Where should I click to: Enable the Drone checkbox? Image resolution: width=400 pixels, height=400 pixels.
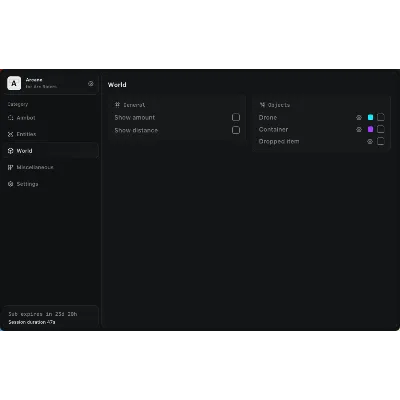pyautogui.click(x=381, y=117)
